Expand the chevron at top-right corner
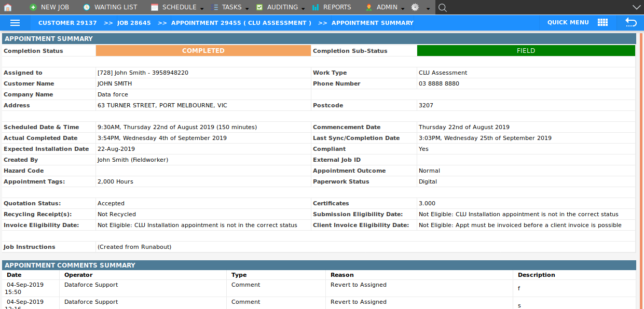 637,7
